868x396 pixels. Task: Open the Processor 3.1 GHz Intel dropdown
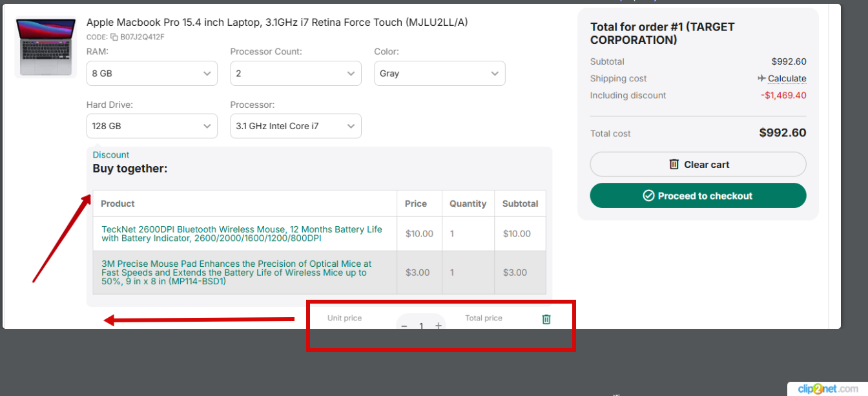tap(296, 126)
